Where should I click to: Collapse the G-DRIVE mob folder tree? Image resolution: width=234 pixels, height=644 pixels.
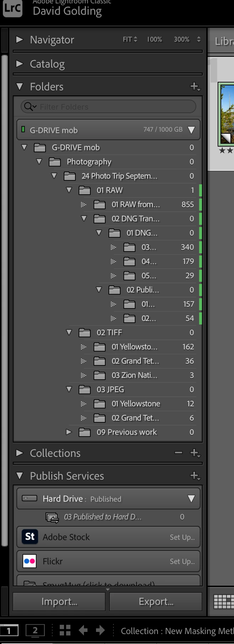[x=24, y=147]
